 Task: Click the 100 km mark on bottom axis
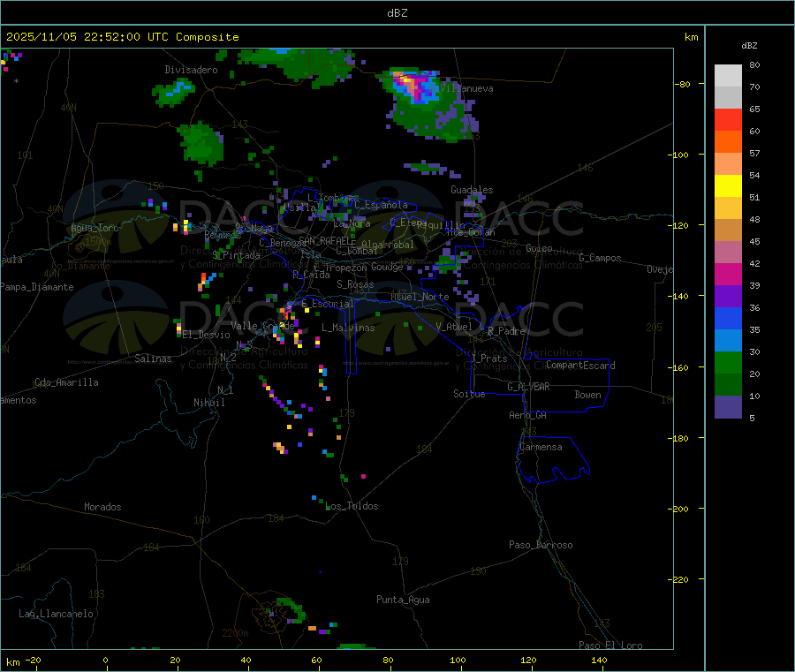coord(458,661)
